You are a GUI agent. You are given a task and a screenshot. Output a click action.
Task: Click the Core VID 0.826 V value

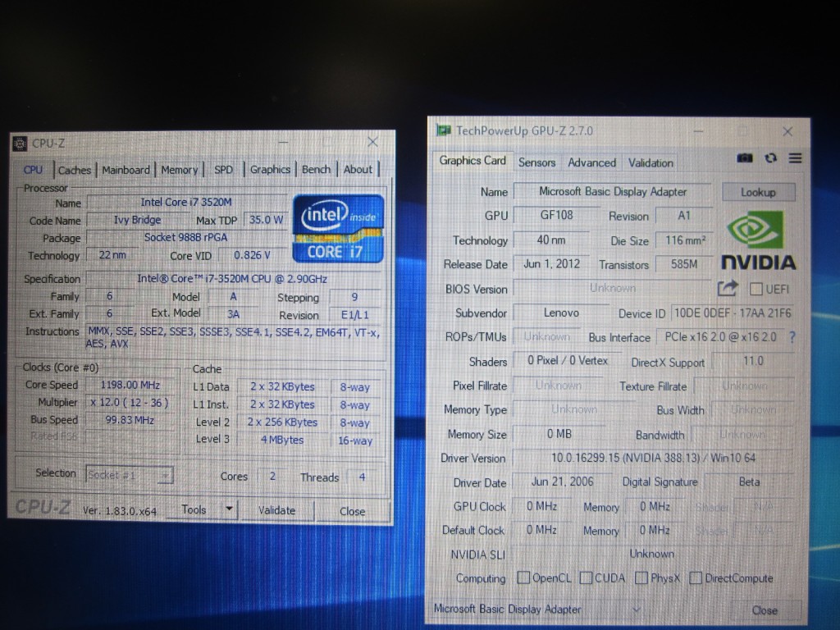tap(252, 255)
